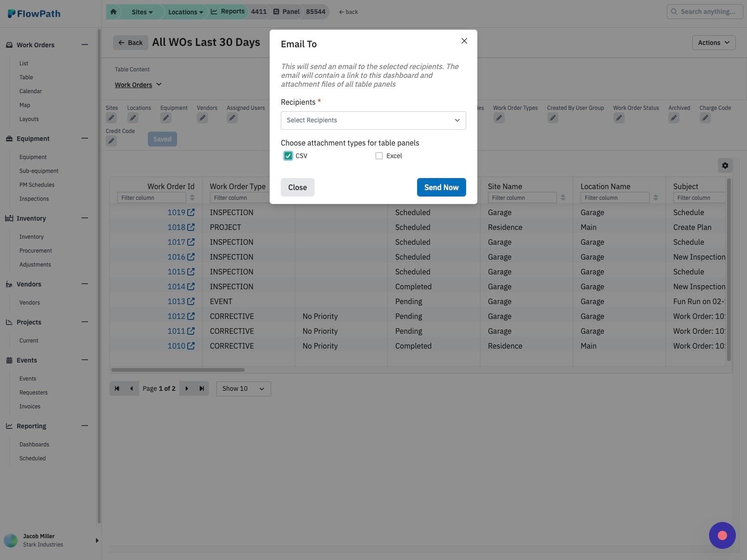The height and width of the screenshot is (560, 747).
Task: Go to next table page arrow
Action: (x=187, y=388)
